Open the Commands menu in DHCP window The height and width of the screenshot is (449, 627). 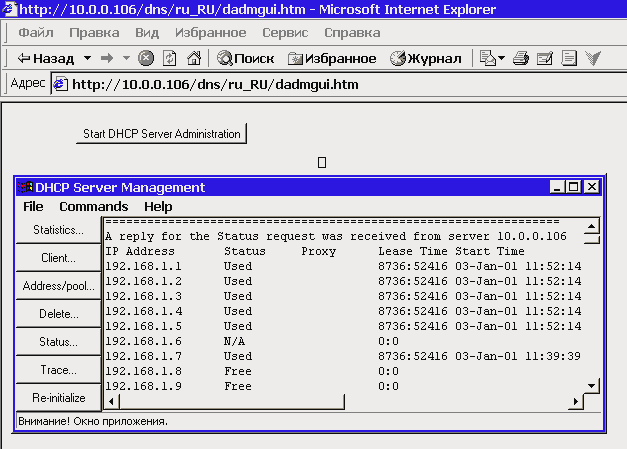(x=94, y=206)
